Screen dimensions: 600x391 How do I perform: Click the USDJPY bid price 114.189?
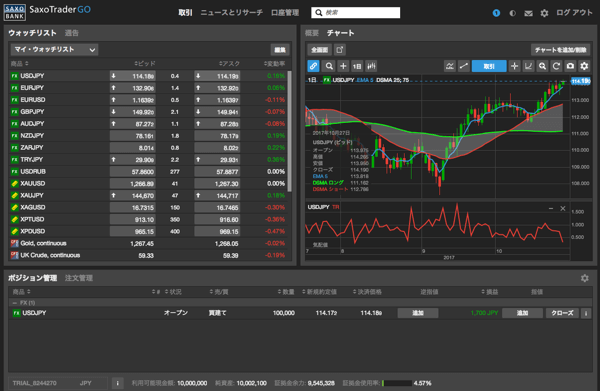coord(133,76)
